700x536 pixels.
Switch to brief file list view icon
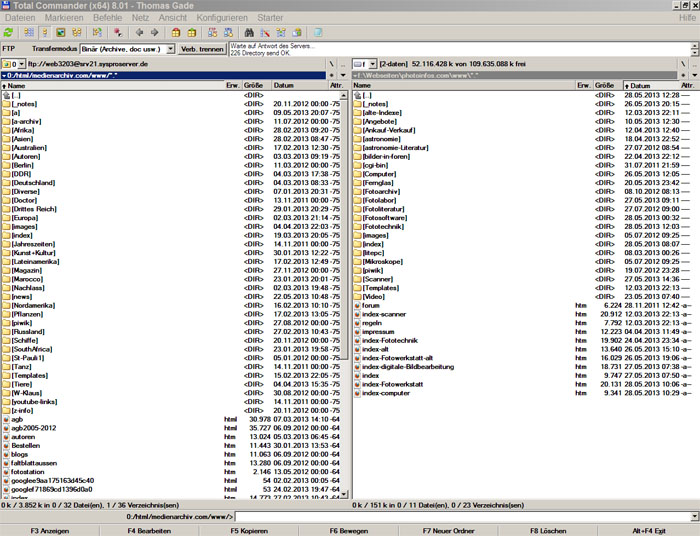[x=29, y=33]
